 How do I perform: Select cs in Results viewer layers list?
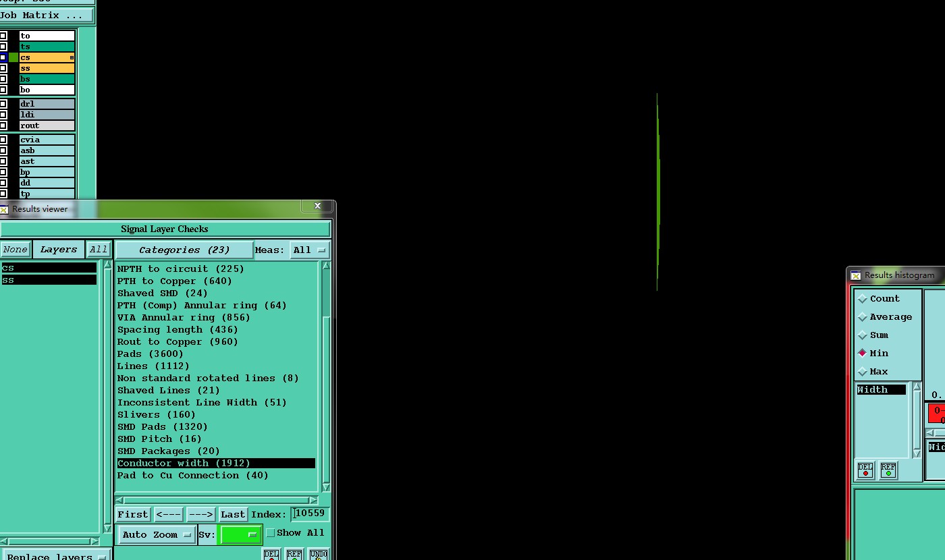(x=49, y=268)
